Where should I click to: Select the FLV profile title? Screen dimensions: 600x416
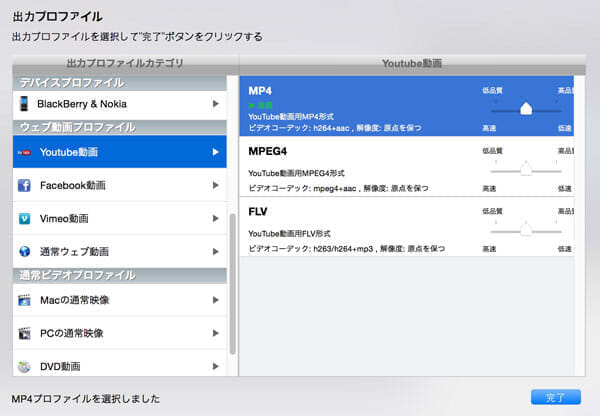(258, 212)
